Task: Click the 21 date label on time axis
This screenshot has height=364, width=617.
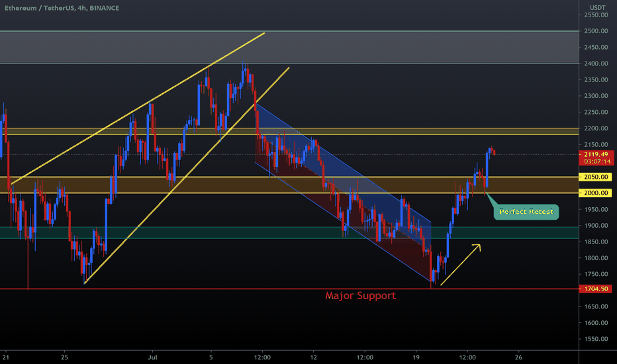Action: point(5,357)
